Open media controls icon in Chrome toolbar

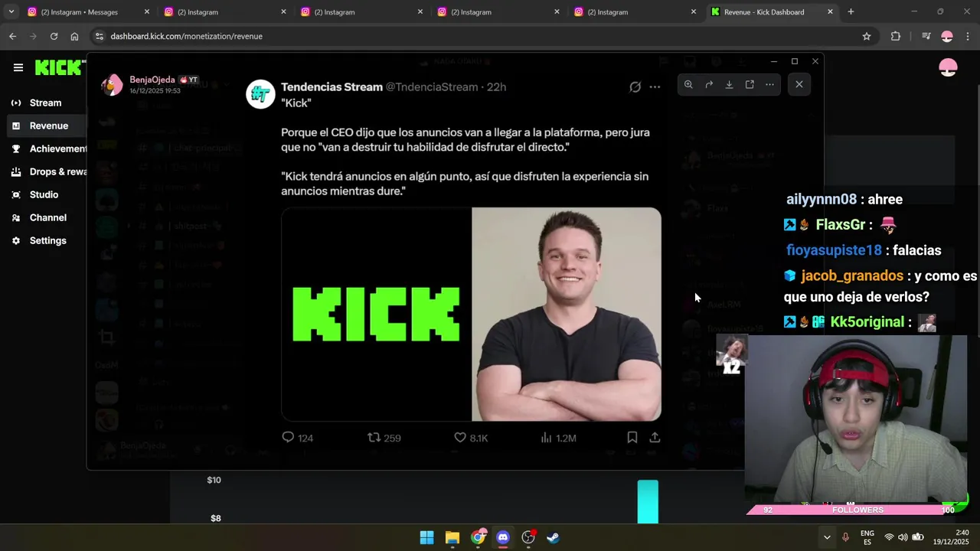coord(926,36)
